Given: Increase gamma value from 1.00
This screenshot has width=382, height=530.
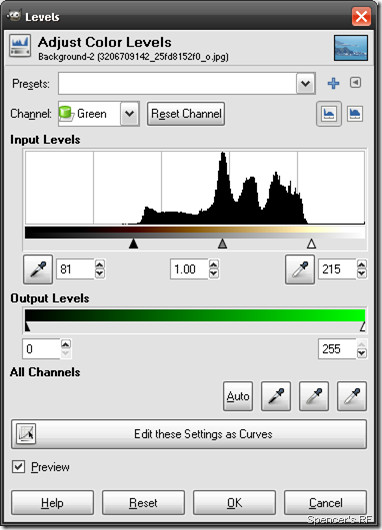Looking at the screenshot, I should pos(214,264).
